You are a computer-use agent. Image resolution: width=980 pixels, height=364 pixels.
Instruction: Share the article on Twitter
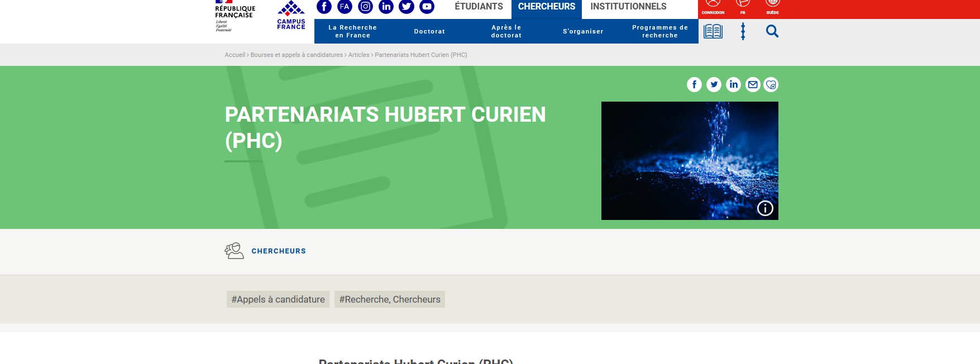(x=714, y=84)
